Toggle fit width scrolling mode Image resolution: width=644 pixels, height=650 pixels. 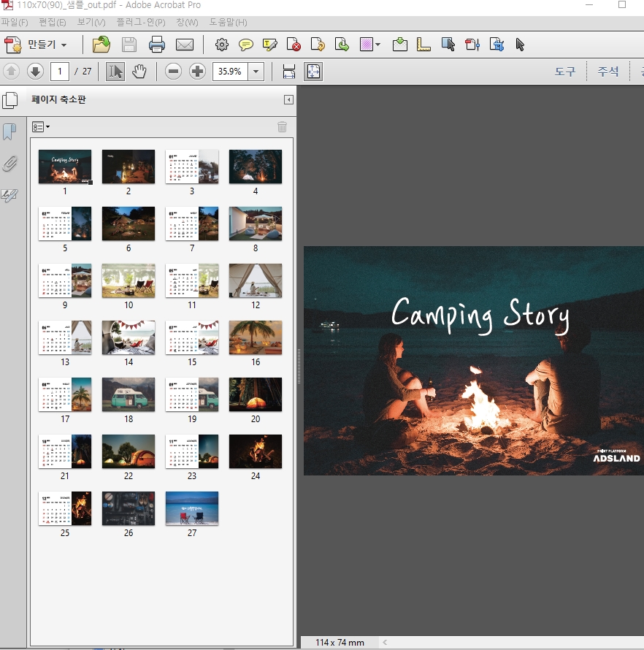point(289,72)
